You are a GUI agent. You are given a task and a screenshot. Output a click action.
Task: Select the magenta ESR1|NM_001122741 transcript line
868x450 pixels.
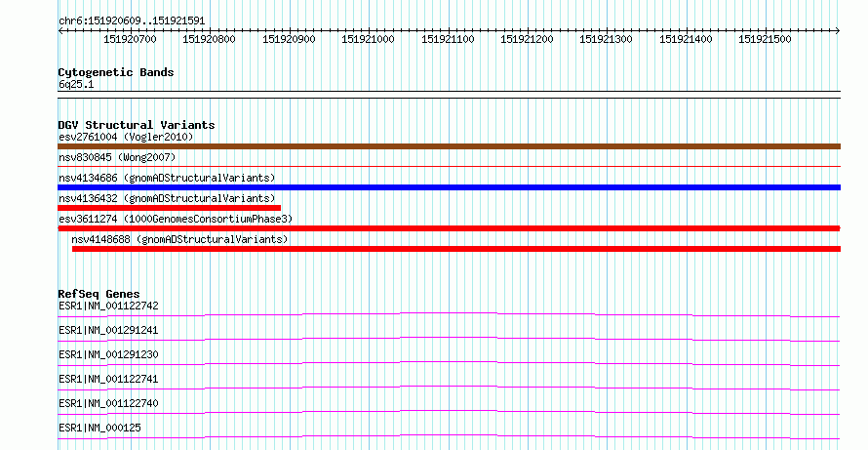(x=449, y=388)
